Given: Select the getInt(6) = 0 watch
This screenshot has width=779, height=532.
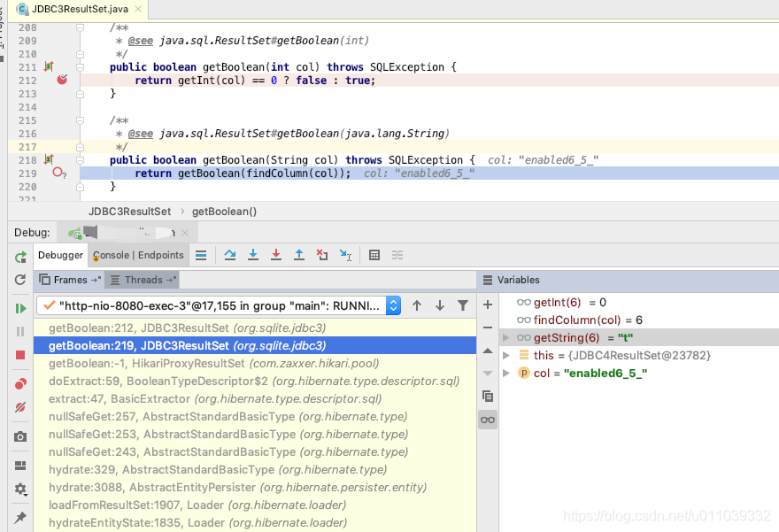Looking at the screenshot, I should click(639, 303).
